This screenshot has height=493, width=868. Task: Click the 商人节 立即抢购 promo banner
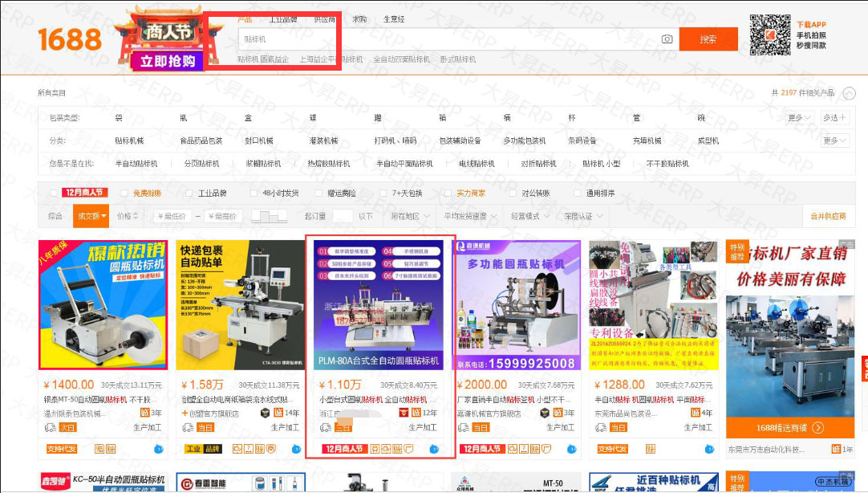[x=168, y=40]
